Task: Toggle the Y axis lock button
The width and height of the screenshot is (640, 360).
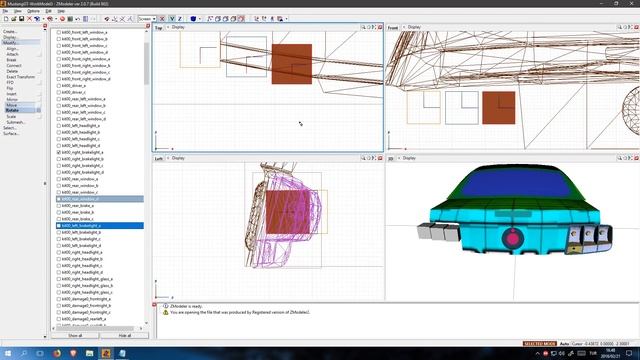Action: pyautogui.click(x=172, y=19)
